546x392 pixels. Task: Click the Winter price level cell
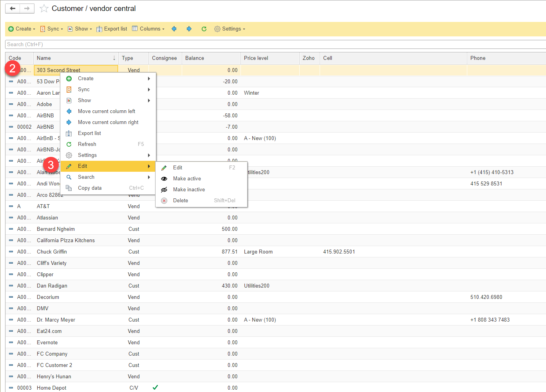point(251,93)
